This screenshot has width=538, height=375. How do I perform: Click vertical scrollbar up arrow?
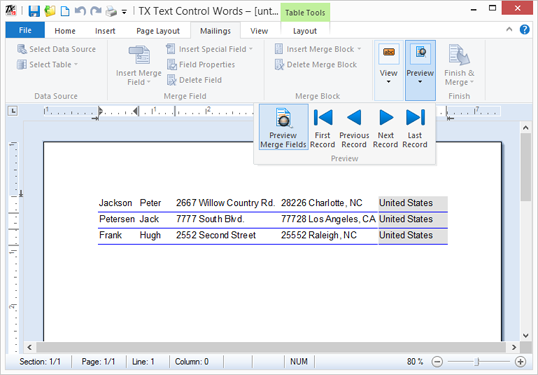(x=526, y=128)
